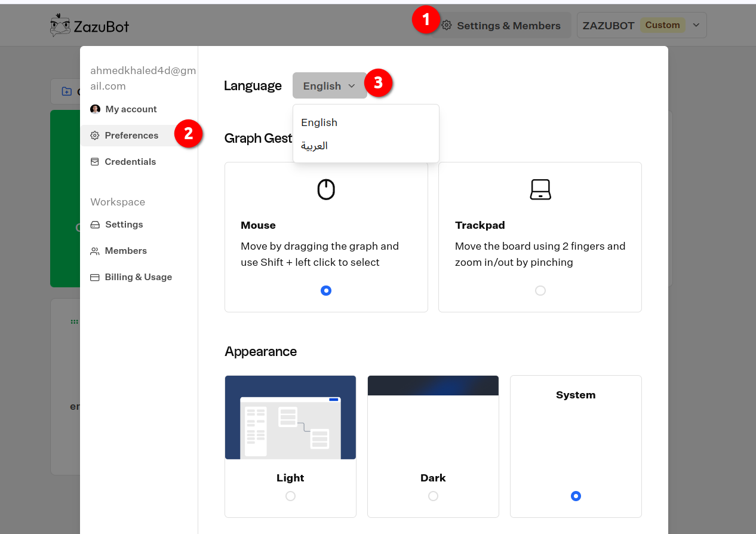Select Preferences in sidebar
This screenshot has width=756, height=534.
(139, 136)
